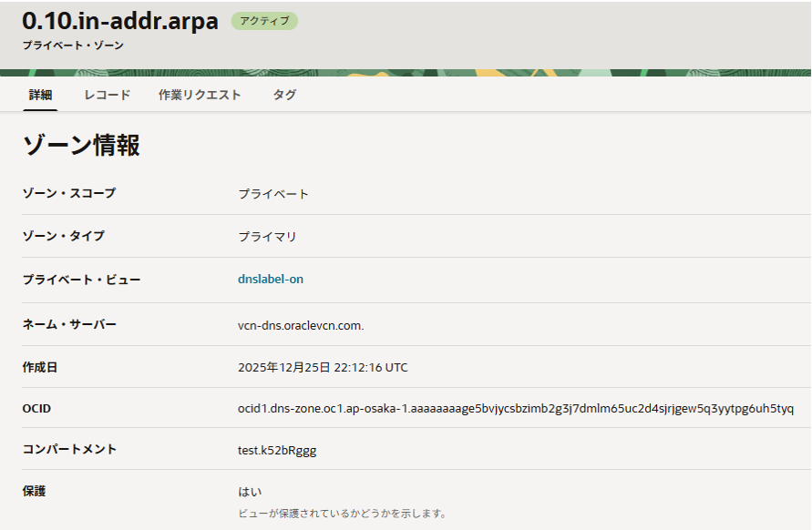Click the test.k52bRggg compartment value

pos(277,450)
